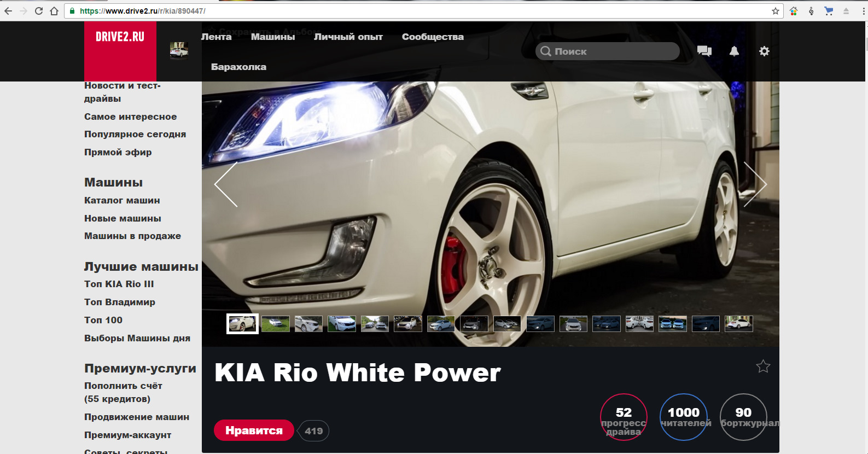The image size is (868, 454).
Task: Show next photo with right arrow
Action: pos(755,184)
